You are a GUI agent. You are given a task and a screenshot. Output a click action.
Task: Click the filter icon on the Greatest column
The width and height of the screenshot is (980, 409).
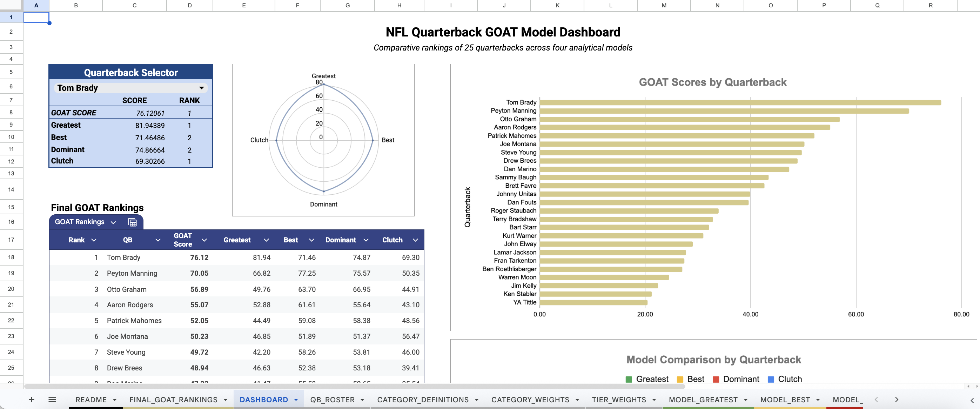pyautogui.click(x=266, y=240)
